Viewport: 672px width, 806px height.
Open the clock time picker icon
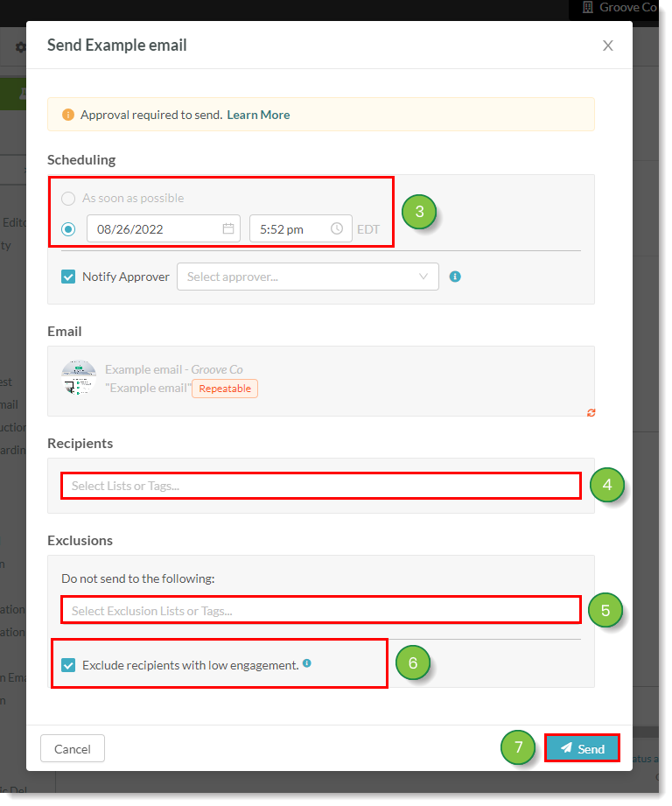337,228
